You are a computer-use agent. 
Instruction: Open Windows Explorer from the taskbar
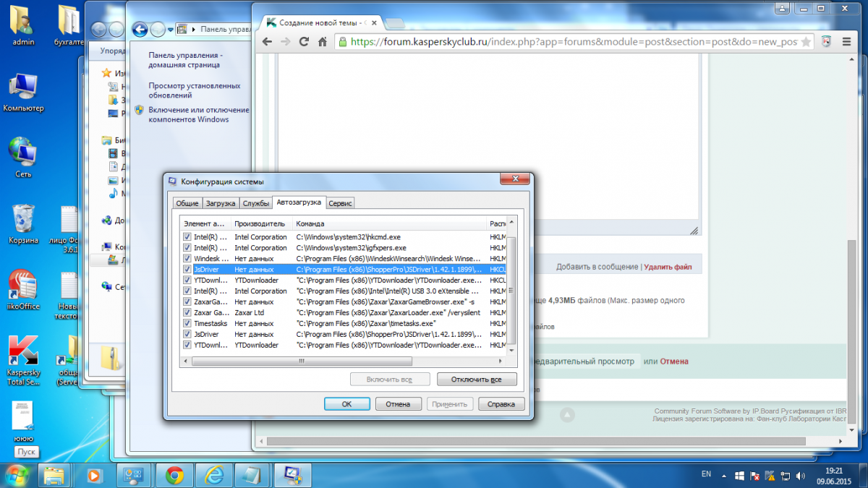click(x=55, y=475)
